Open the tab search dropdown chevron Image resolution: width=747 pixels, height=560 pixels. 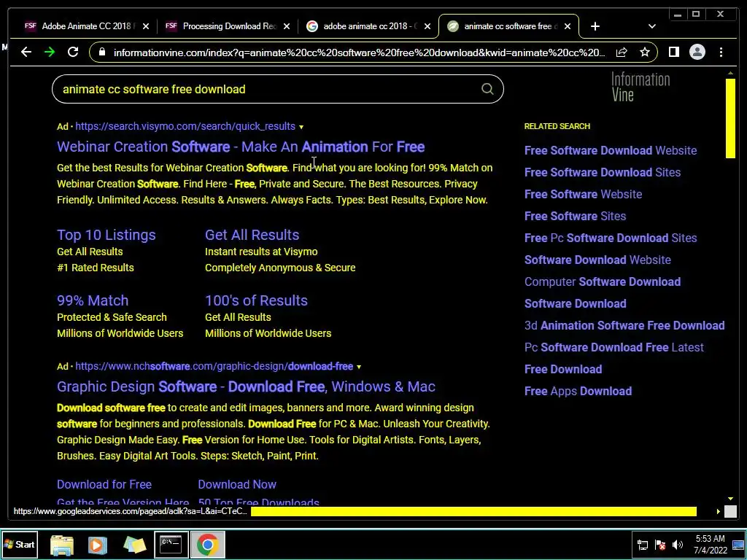coord(651,26)
